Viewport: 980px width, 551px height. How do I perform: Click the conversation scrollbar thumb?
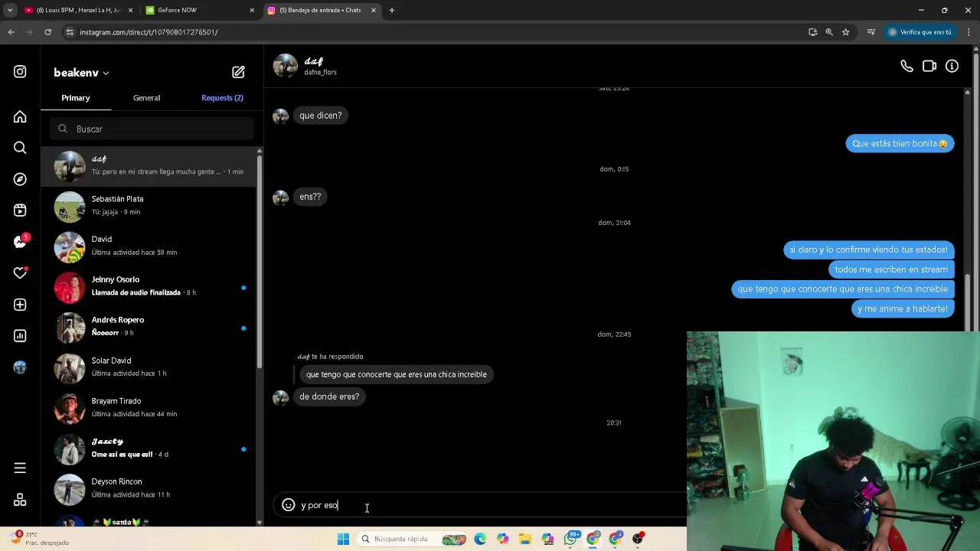[x=967, y=304]
